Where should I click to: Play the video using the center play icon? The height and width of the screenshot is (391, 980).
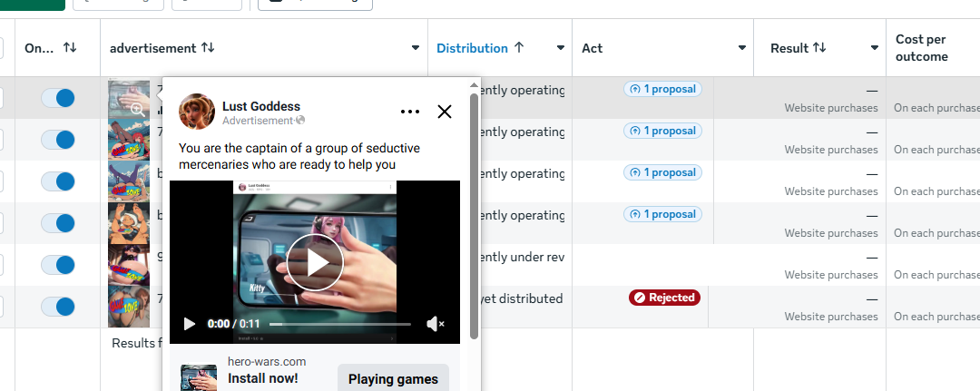(x=315, y=263)
